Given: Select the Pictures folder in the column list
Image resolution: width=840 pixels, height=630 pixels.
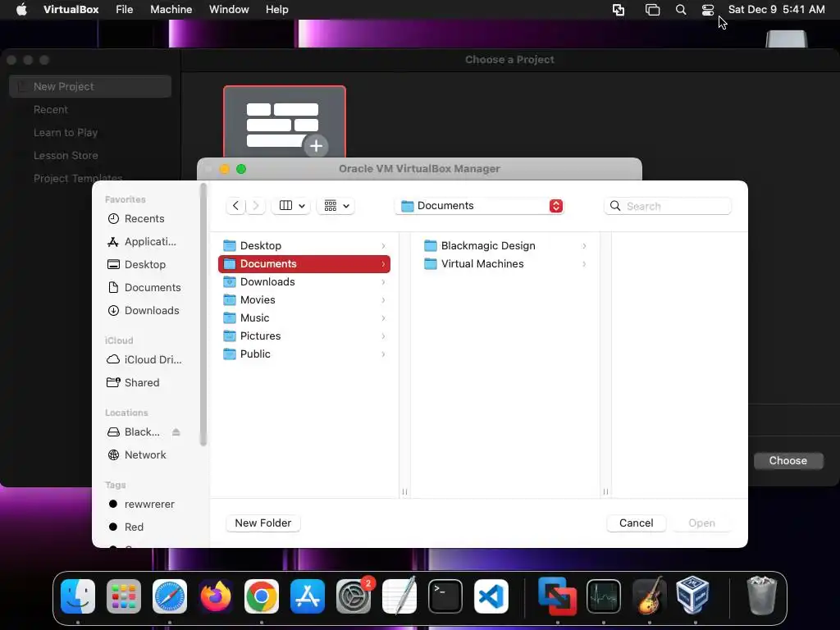Looking at the screenshot, I should pyautogui.click(x=304, y=336).
